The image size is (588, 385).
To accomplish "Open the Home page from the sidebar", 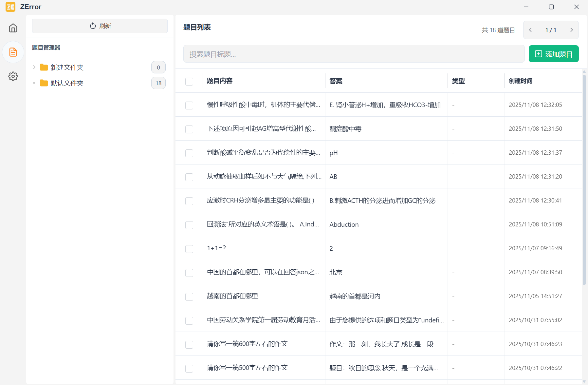I will pos(13,28).
